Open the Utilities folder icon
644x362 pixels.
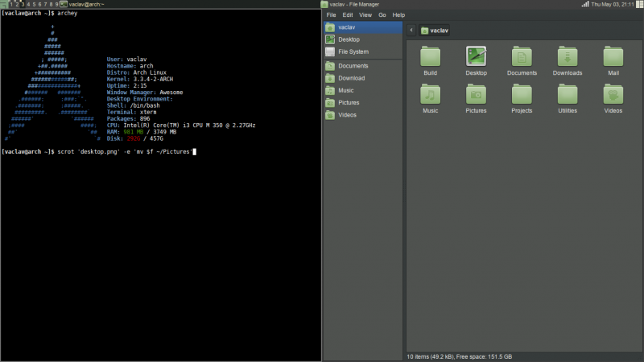(x=568, y=95)
